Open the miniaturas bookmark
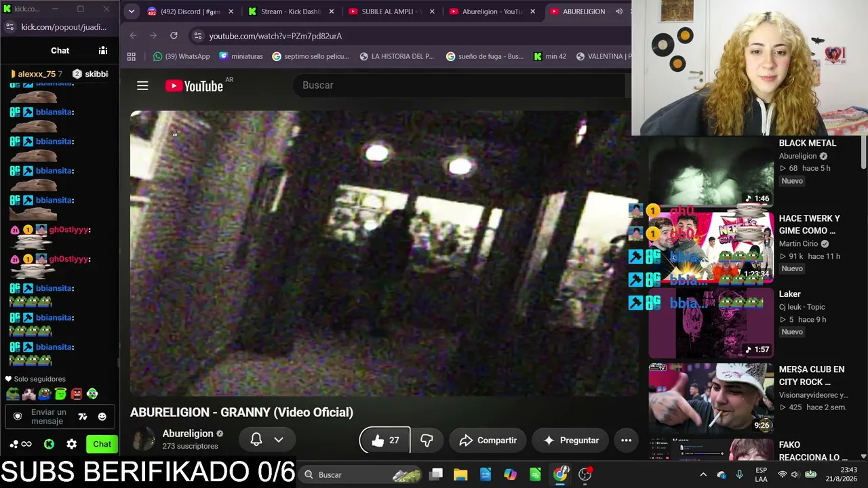Image resolution: width=868 pixels, height=488 pixels. point(241,56)
